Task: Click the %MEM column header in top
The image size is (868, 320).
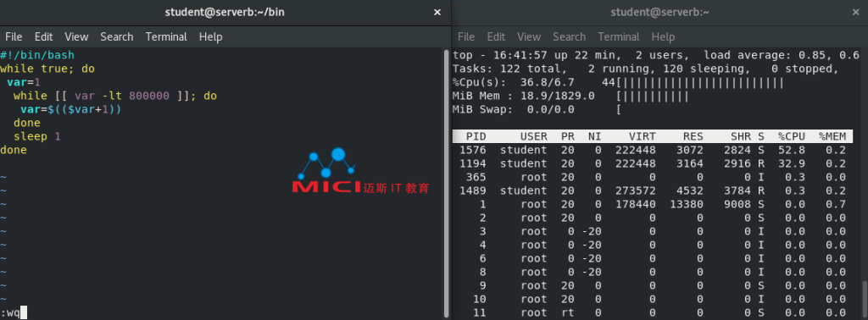Action: pos(832,136)
